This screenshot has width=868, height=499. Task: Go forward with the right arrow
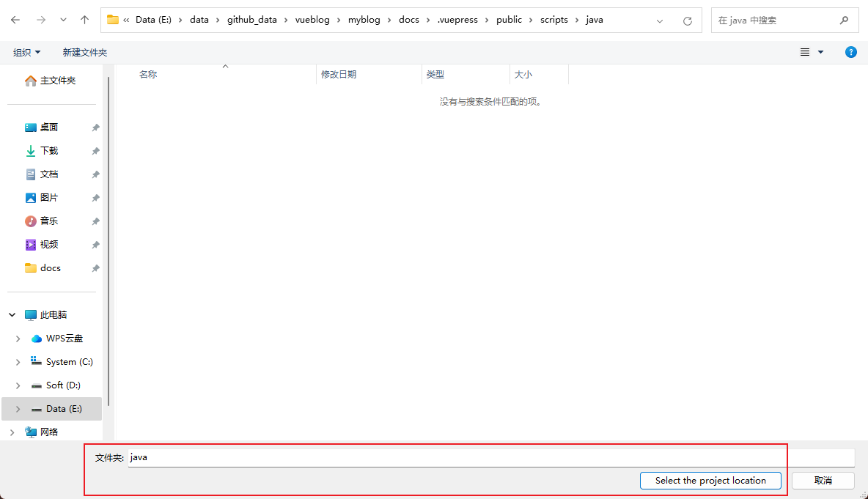point(41,20)
